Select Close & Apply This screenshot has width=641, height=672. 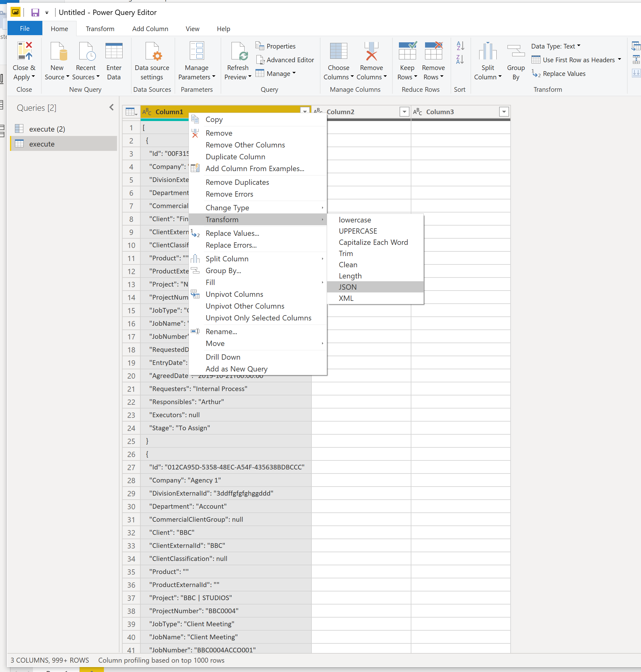click(24, 60)
